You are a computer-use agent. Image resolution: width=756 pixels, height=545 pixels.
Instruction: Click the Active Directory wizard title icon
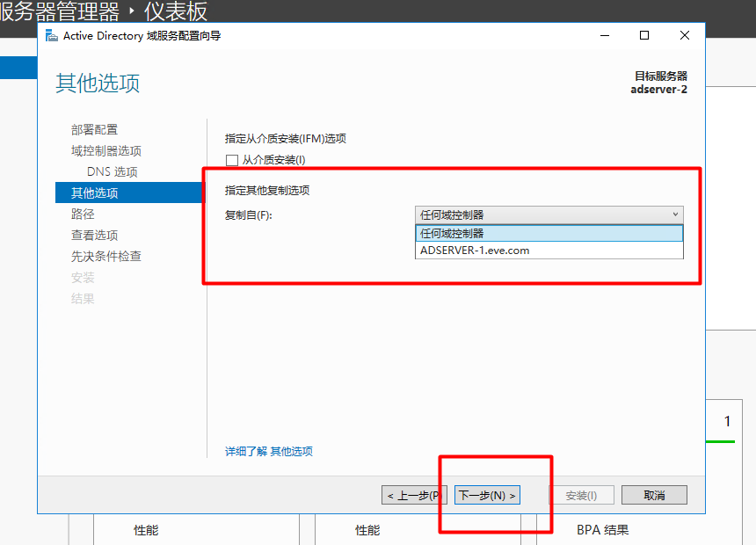click(52, 36)
